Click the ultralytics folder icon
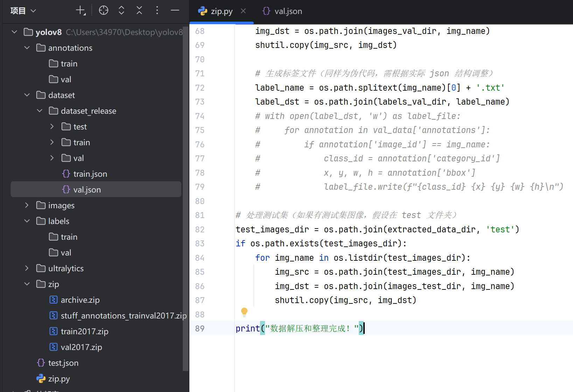This screenshot has height=392, width=573. click(41, 268)
